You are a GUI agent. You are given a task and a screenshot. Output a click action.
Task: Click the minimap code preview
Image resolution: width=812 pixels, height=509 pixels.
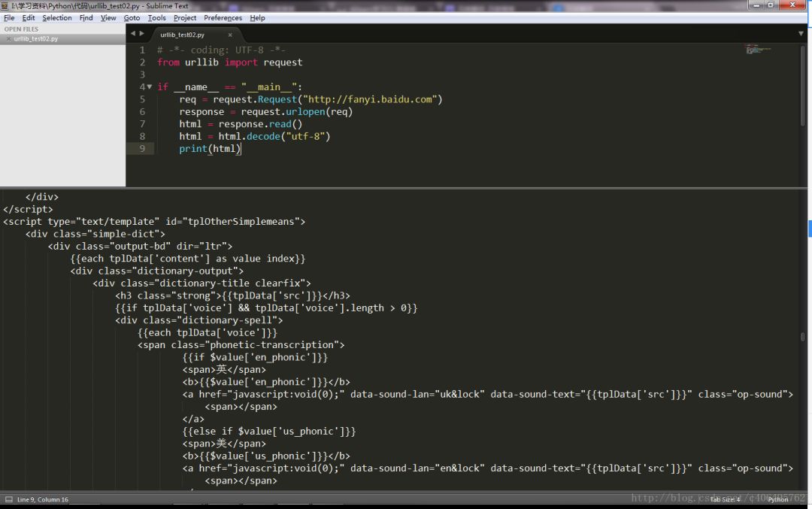pyautogui.click(x=758, y=50)
